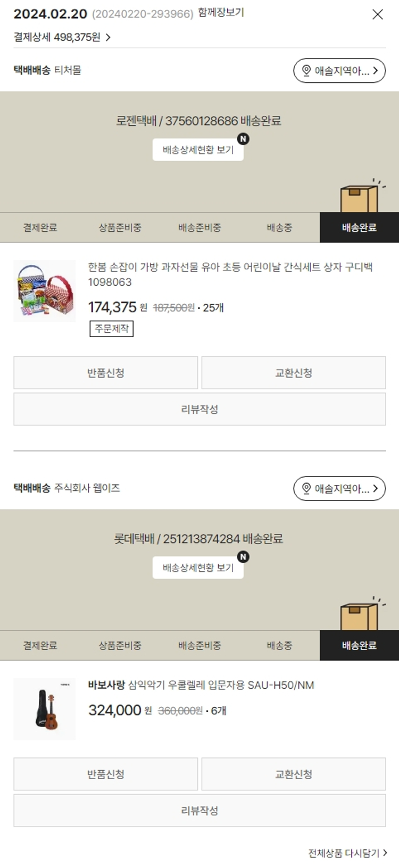View 배송상세현황 보기 for 롯데택배 shipment
399x868 pixels.
(198, 568)
